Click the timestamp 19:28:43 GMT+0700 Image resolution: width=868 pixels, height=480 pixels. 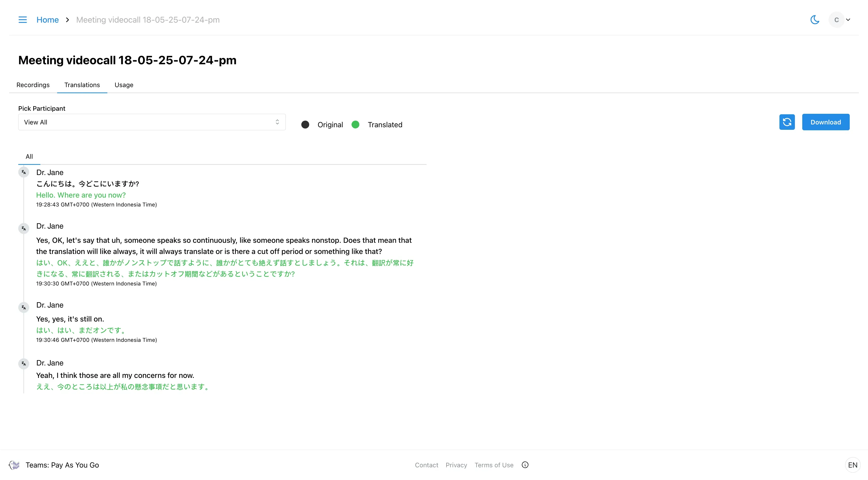coord(96,205)
